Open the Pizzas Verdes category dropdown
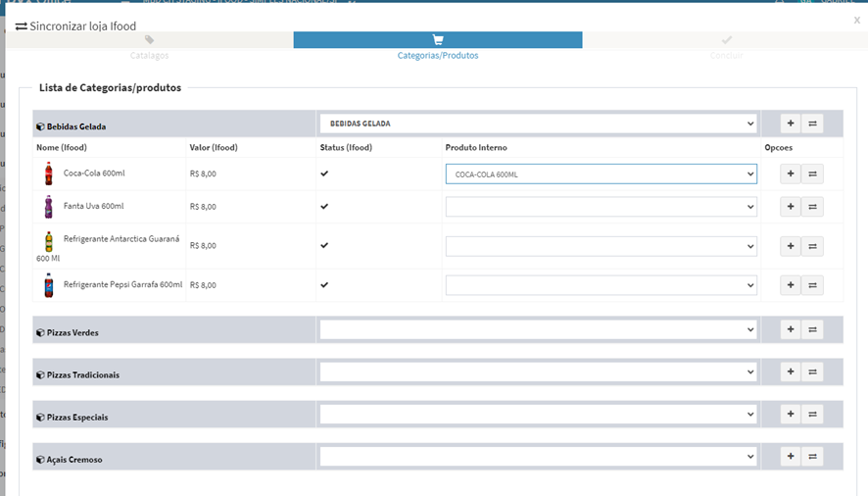Viewport: 868px width, 496px height. pyautogui.click(x=538, y=330)
